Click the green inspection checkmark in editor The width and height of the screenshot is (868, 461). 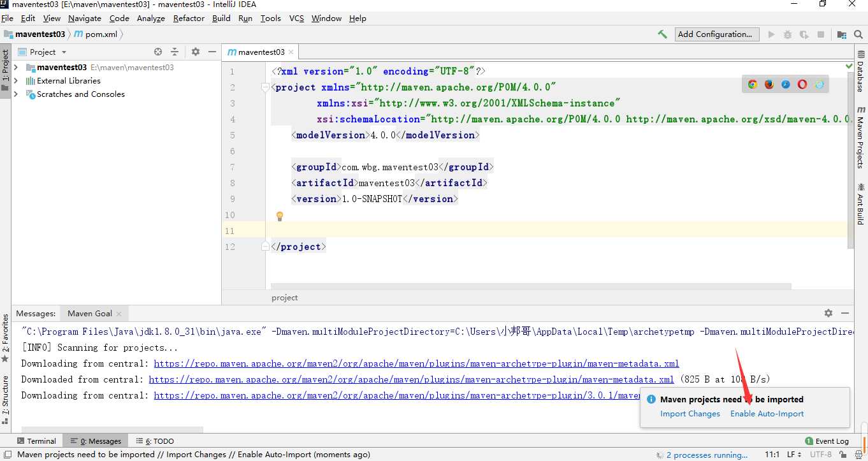coord(849,66)
